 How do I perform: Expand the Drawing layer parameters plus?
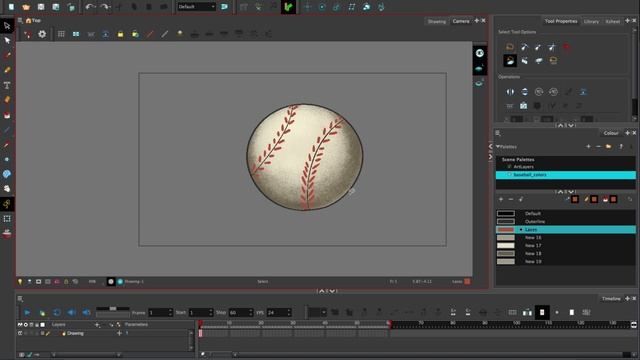119,333
